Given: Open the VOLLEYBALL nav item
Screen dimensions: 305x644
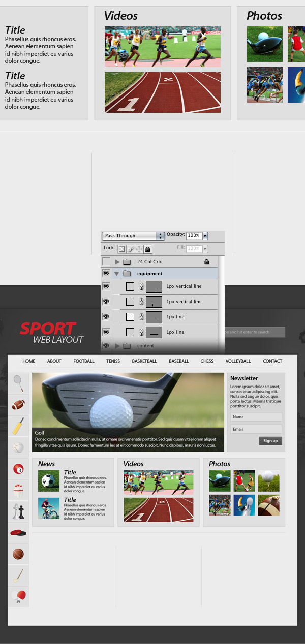Looking at the screenshot, I should (x=238, y=361).
